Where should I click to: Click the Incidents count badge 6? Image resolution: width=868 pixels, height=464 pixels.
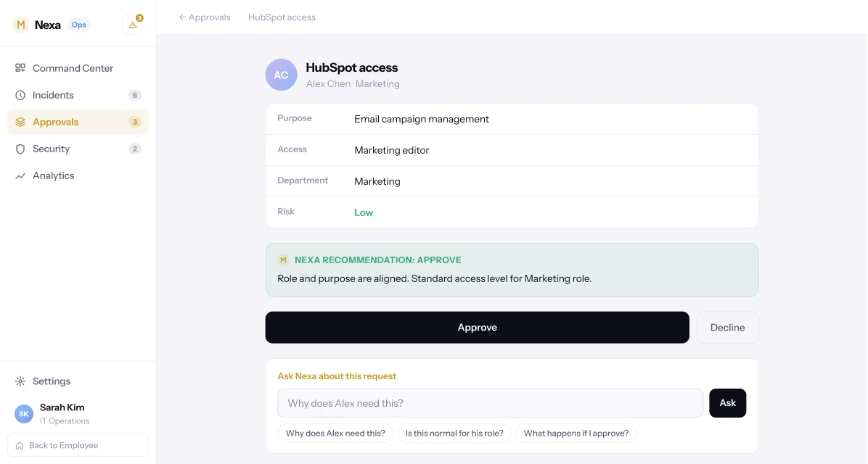pyautogui.click(x=134, y=95)
